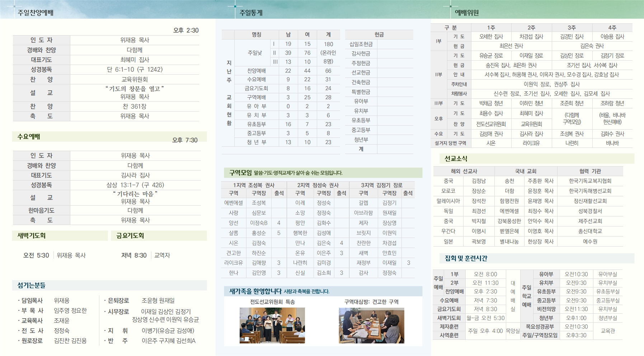
Task: Click the 주일찬양예배 section heading
Action: (36, 13)
